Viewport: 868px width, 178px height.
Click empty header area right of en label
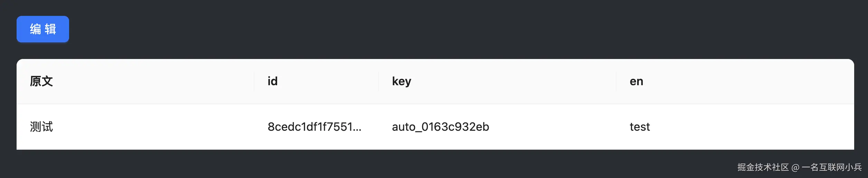(743, 81)
